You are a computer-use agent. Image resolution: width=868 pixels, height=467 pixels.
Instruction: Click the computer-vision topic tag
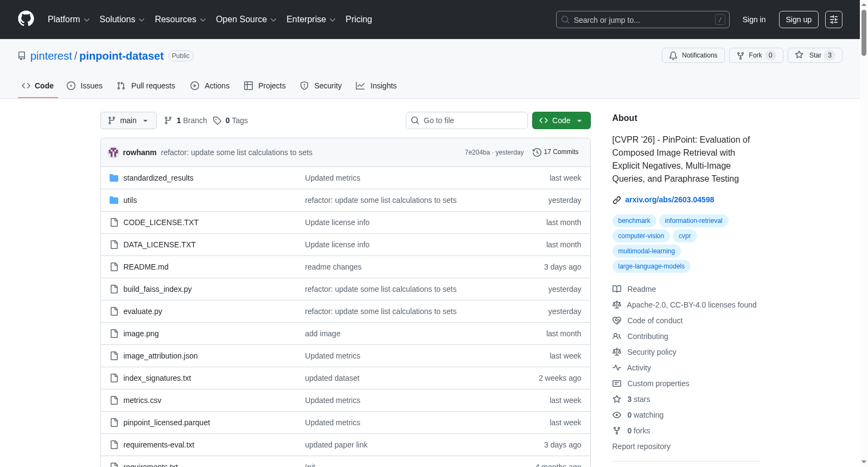[641, 236]
